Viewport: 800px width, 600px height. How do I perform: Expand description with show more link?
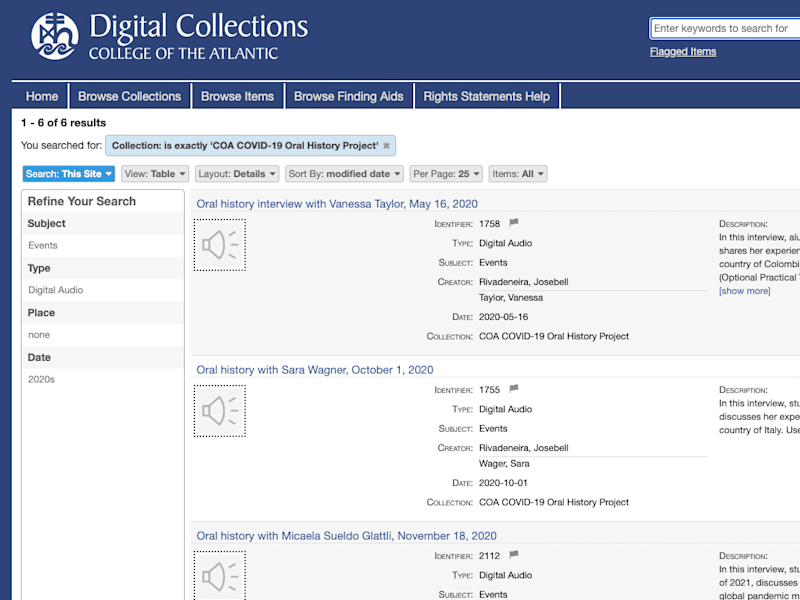point(744,291)
